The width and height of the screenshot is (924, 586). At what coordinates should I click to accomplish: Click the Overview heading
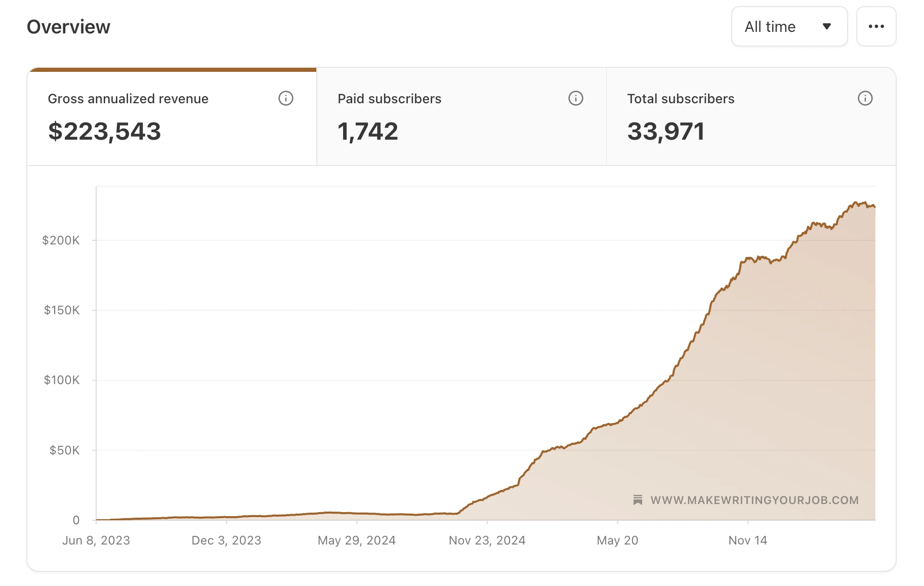[x=68, y=27]
